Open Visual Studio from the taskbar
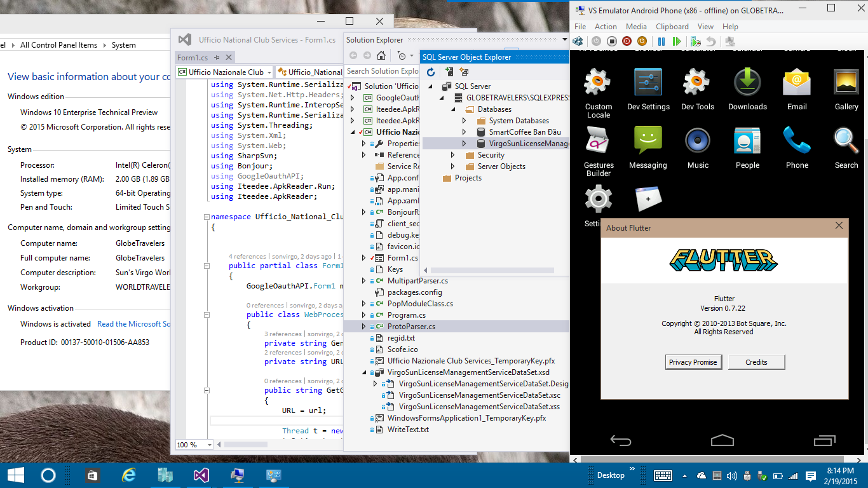This screenshot has height=488, width=868. coord(200,475)
